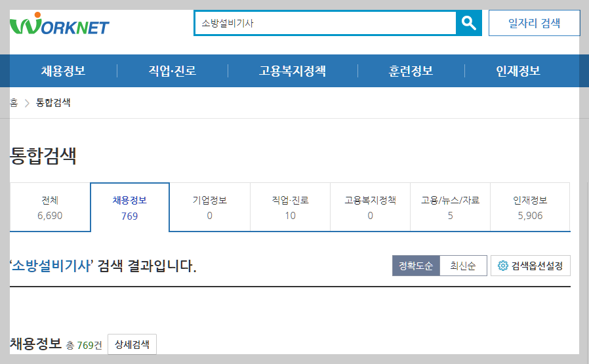Open the 채용정보 main menu
Image resolution: width=589 pixels, height=364 pixels.
[63, 71]
